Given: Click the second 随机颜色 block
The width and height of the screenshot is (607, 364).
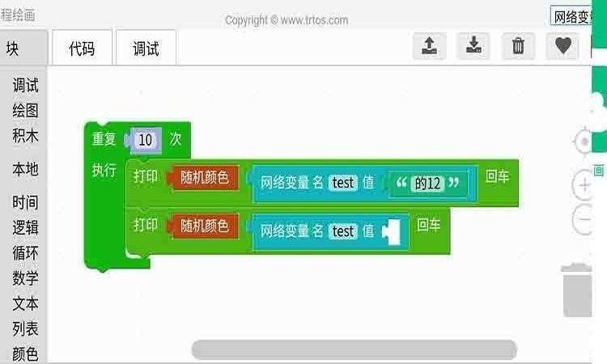Looking at the screenshot, I should tap(204, 226).
